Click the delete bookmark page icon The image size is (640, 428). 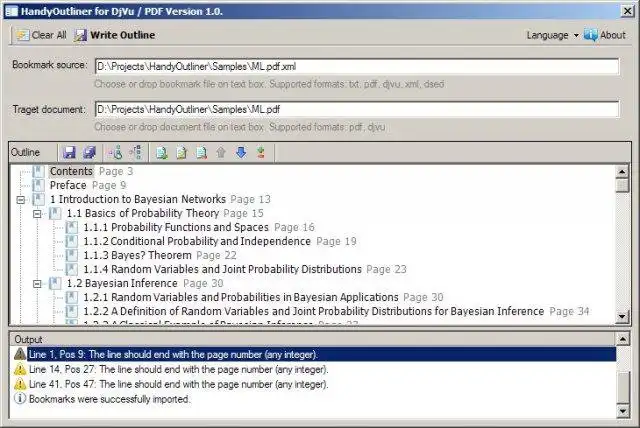[x=201, y=153]
